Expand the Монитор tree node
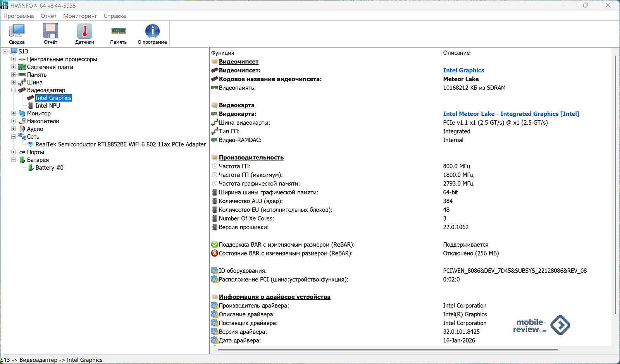The image size is (620, 364). click(x=14, y=113)
